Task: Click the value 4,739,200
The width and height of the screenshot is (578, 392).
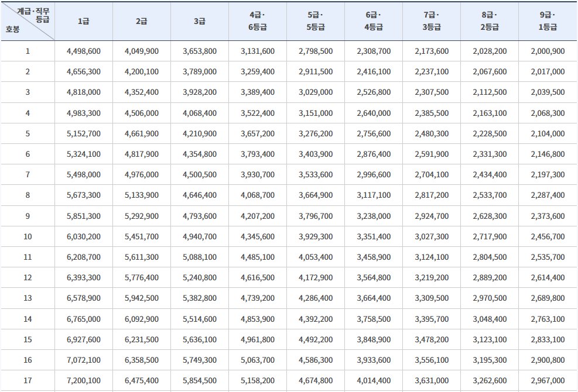Action: [258, 298]
